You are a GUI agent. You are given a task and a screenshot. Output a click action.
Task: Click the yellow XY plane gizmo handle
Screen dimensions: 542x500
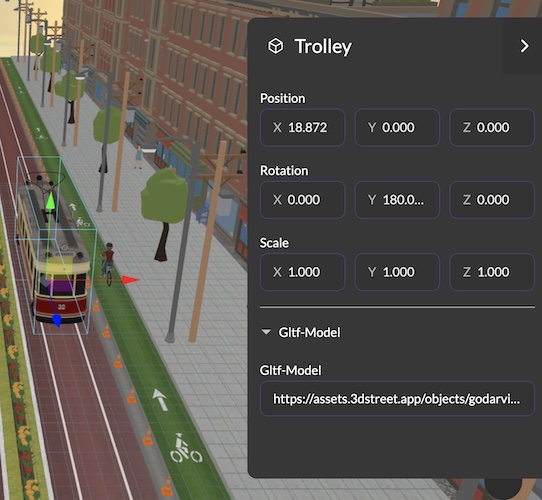(59, 268)
